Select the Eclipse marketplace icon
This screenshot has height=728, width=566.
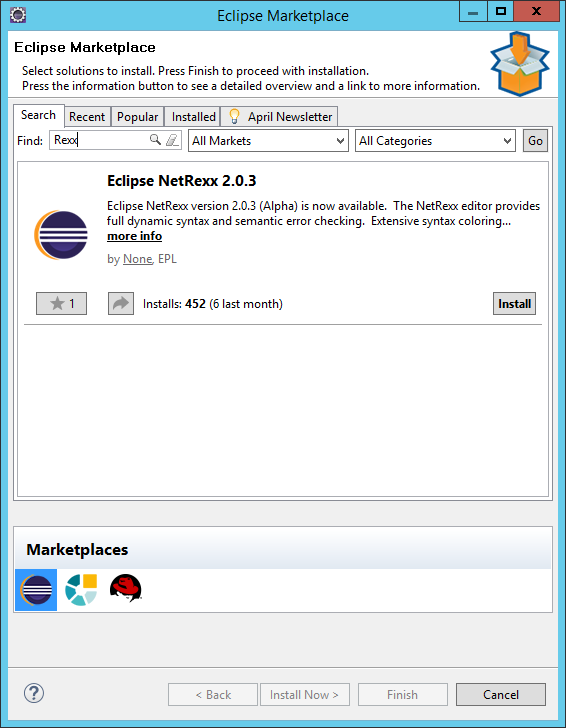coord(36,590)
